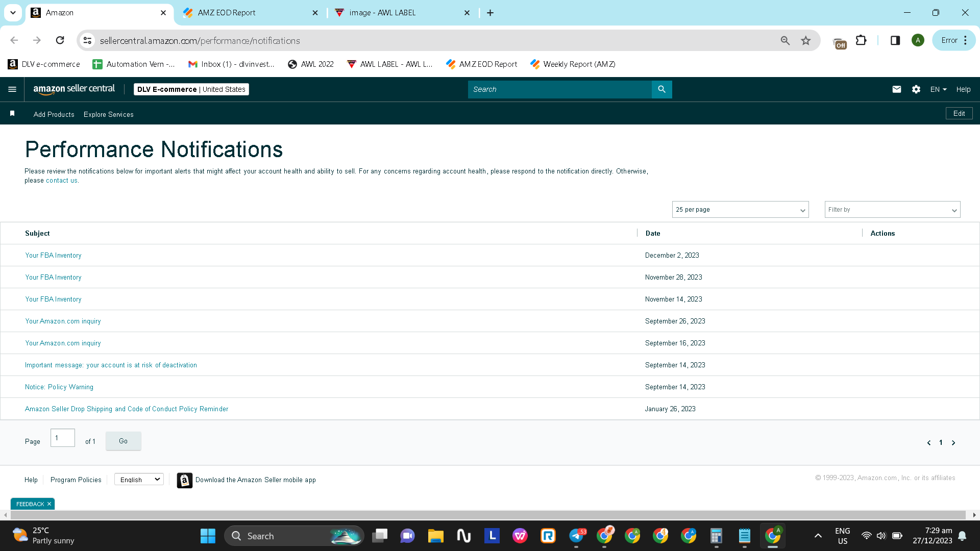Click the bookmark flag icon in navigation bar
980x551 pixels.
click(12, 113)
